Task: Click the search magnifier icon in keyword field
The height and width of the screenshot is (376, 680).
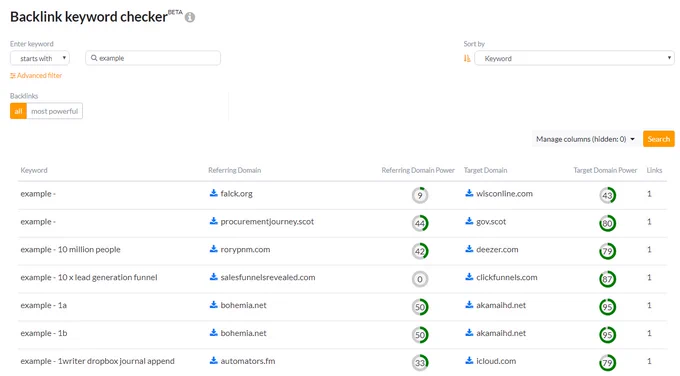Action: coord(94,58)
